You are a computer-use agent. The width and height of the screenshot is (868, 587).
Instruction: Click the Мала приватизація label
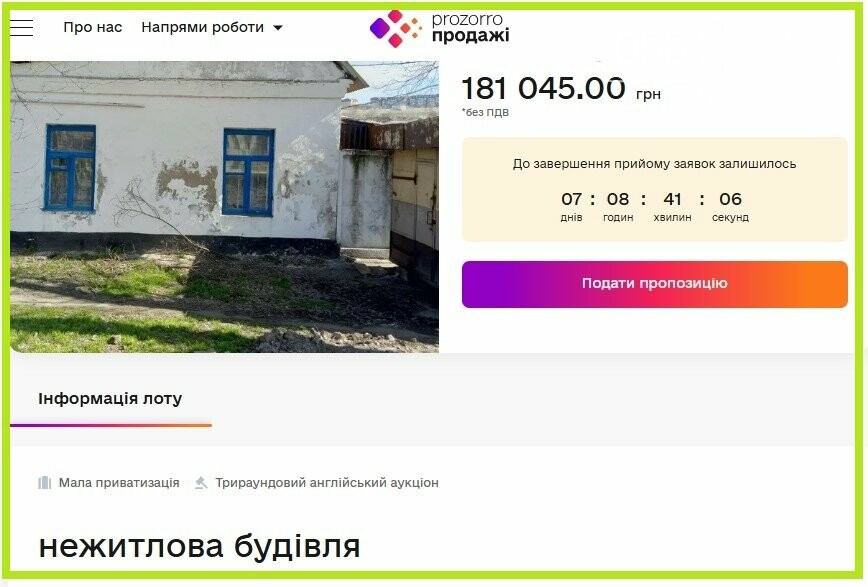[119, 482]
